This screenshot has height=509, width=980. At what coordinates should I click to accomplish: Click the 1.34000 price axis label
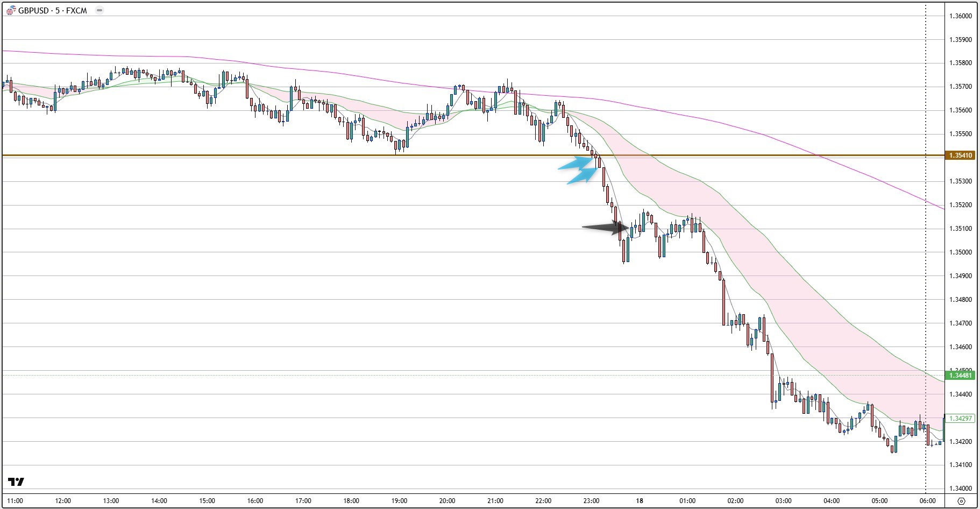(x=961, y=489)
